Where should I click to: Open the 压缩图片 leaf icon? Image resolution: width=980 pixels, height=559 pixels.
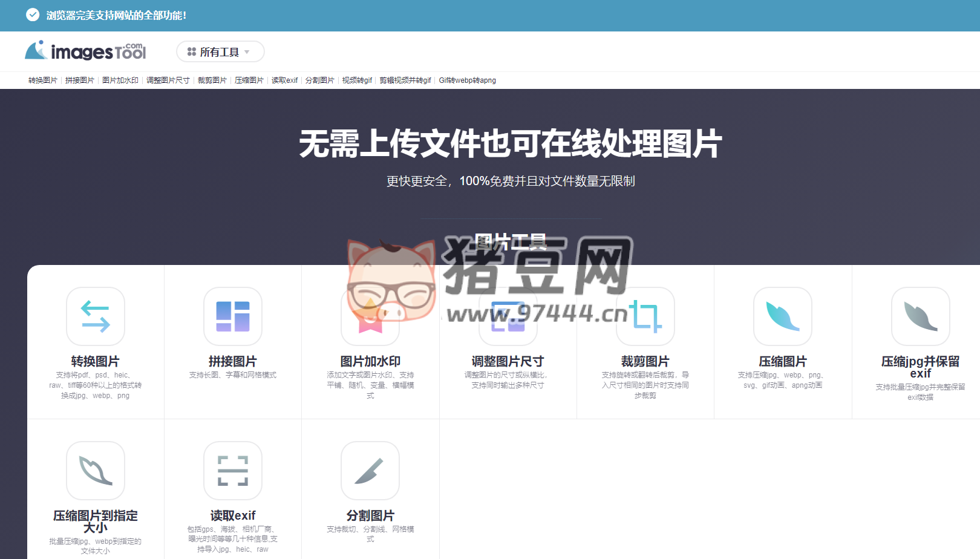[782, 316]
